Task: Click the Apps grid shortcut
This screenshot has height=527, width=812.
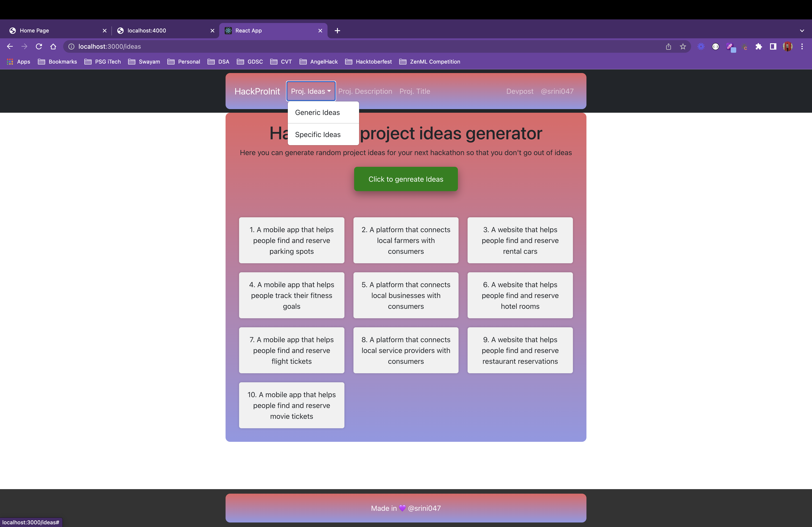Action: pos(19,62)
